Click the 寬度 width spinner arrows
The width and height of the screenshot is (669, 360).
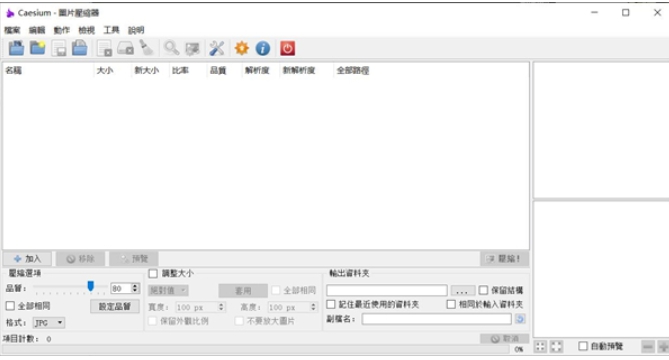[x=221, y=307]
